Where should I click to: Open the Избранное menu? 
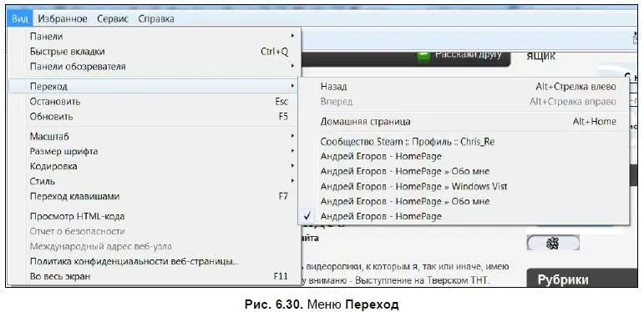tap(63, 19)
